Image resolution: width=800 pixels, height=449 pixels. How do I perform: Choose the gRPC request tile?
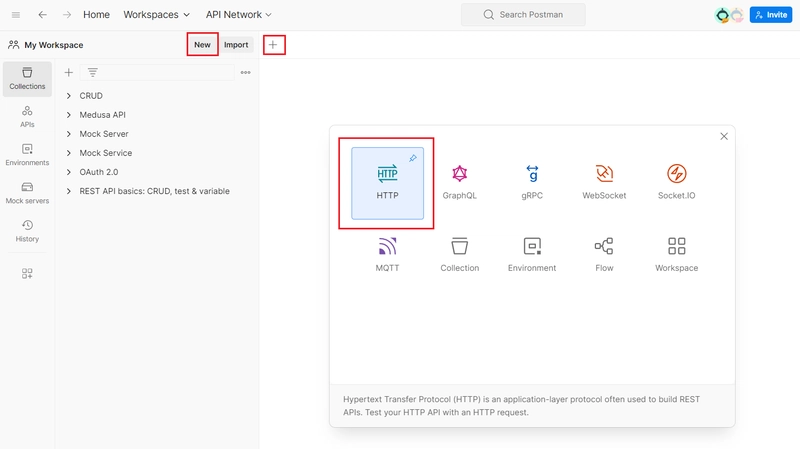(532, 182)
